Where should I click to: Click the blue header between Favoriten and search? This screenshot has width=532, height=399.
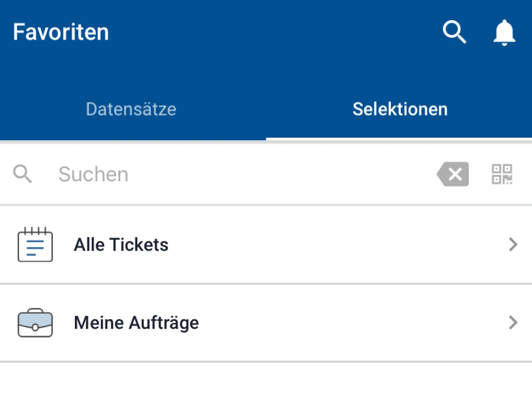point(270,32)
